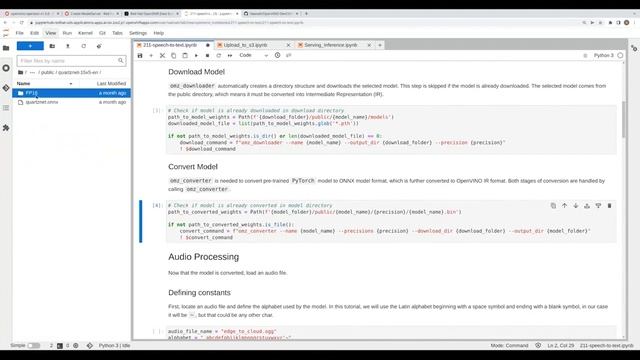
Task: Open the Help menu
Action: [x=159, y=33]
